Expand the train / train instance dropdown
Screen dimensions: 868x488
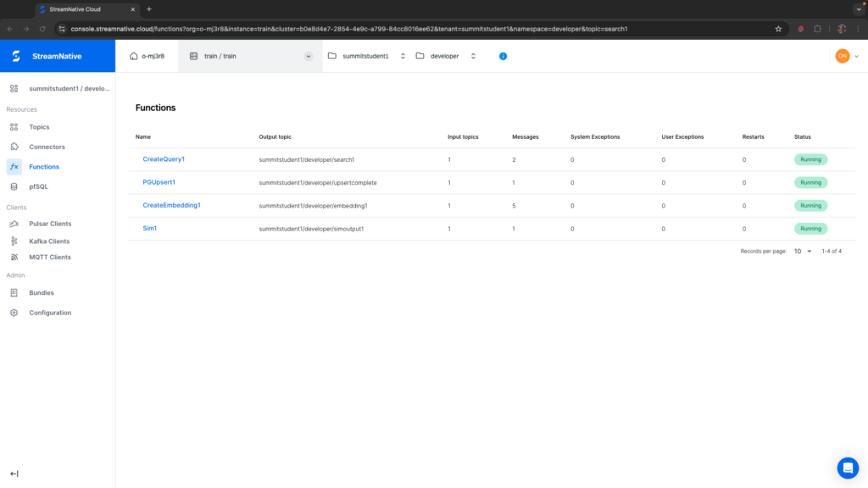(308, 56)
